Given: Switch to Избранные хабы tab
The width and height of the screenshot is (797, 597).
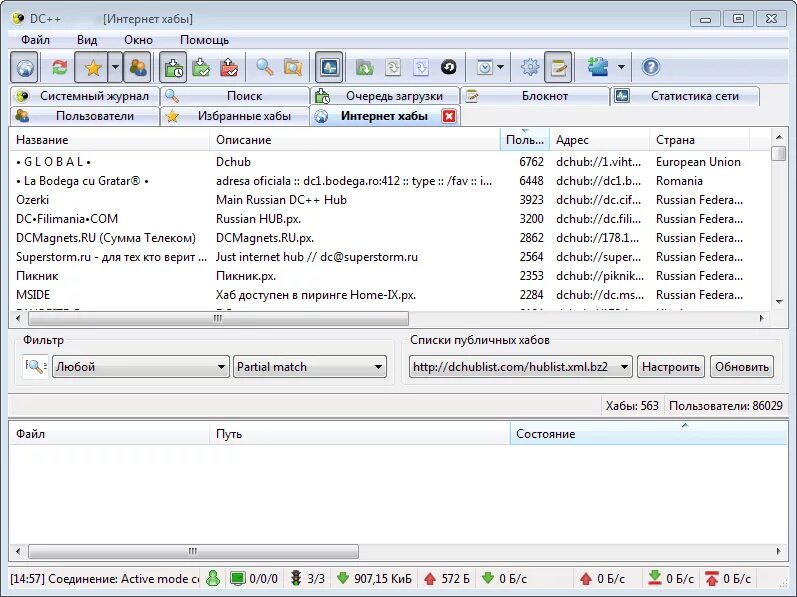Looking at the screenshot, I should (235, 116).
